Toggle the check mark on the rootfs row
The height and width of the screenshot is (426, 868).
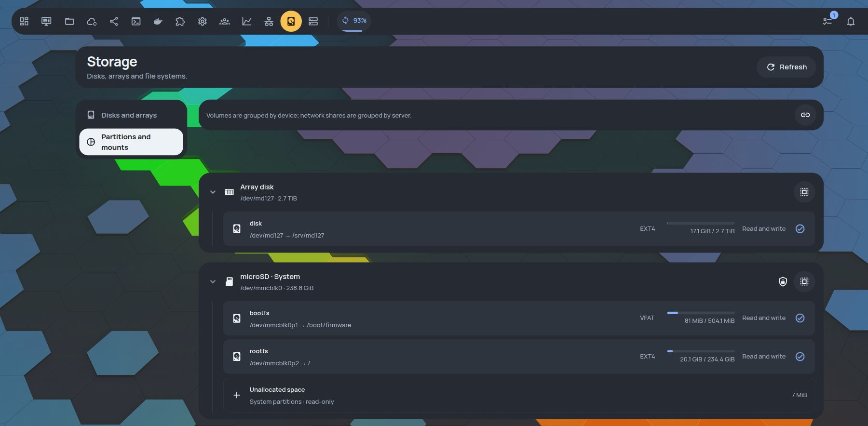(x=800, y=357)
